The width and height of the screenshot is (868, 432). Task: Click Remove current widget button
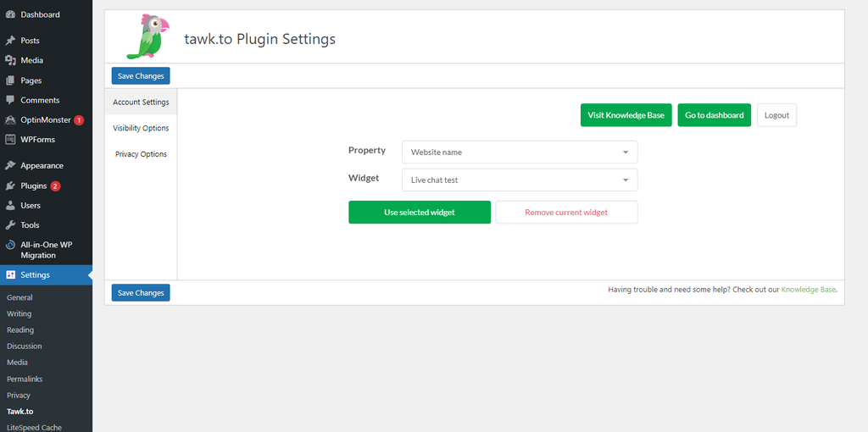coord(566,213)
